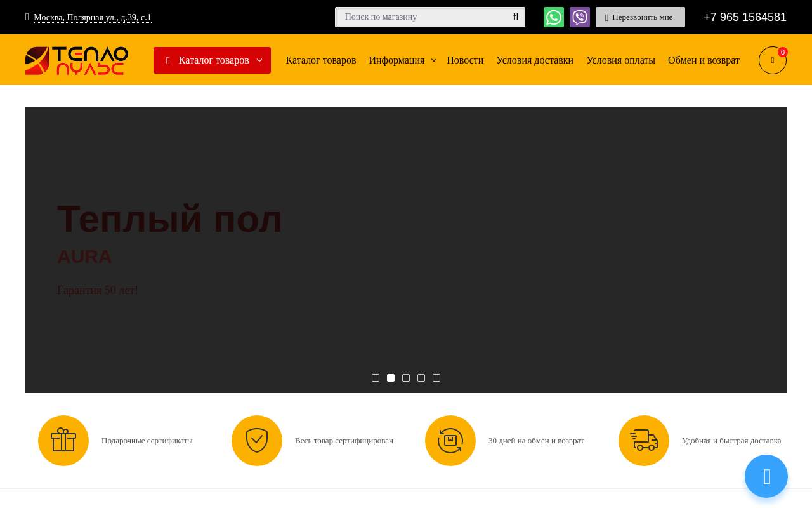This screenshot has height=508, width=812.
Task: Select fifth slider dot
Action: 436,378
